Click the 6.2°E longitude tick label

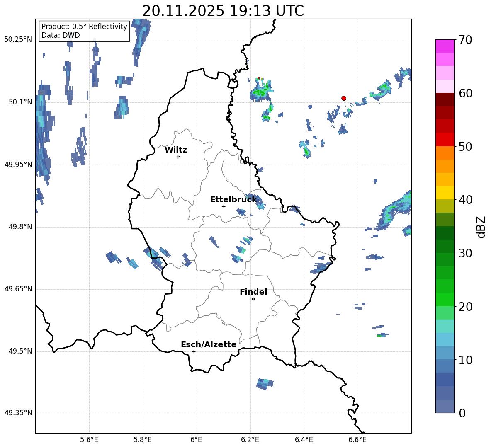[x=250, y=439]
